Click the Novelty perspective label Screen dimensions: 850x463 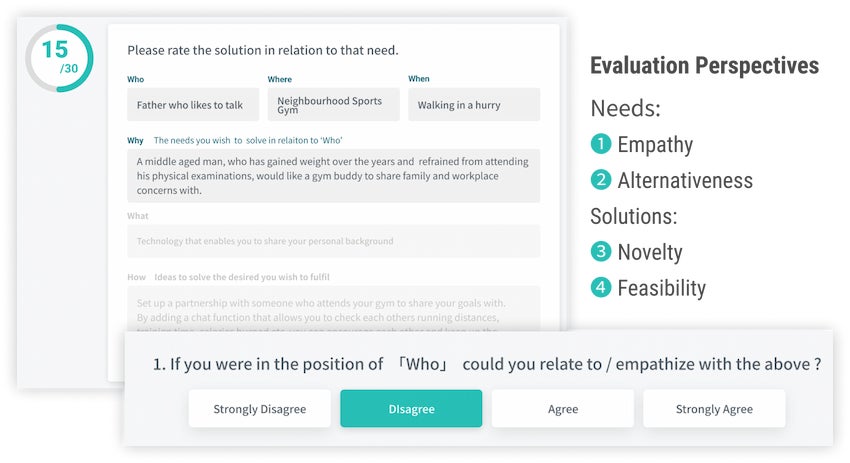pyautogui.click(x=650, y=252)
